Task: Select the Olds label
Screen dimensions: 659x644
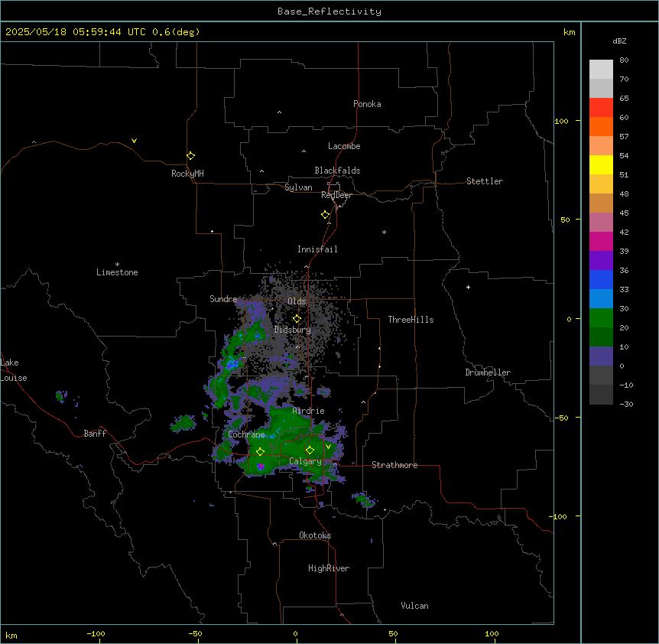Action: (297, 301)
